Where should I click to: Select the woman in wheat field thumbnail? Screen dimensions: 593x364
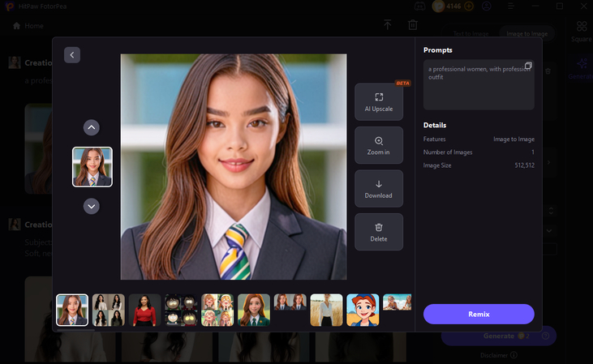[x=326, y=310]
